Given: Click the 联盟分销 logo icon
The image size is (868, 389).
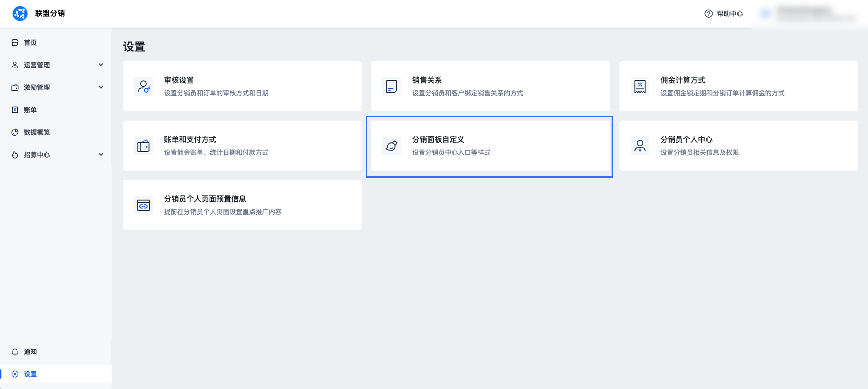Looking at the screenshot, I should coord(20,13).
